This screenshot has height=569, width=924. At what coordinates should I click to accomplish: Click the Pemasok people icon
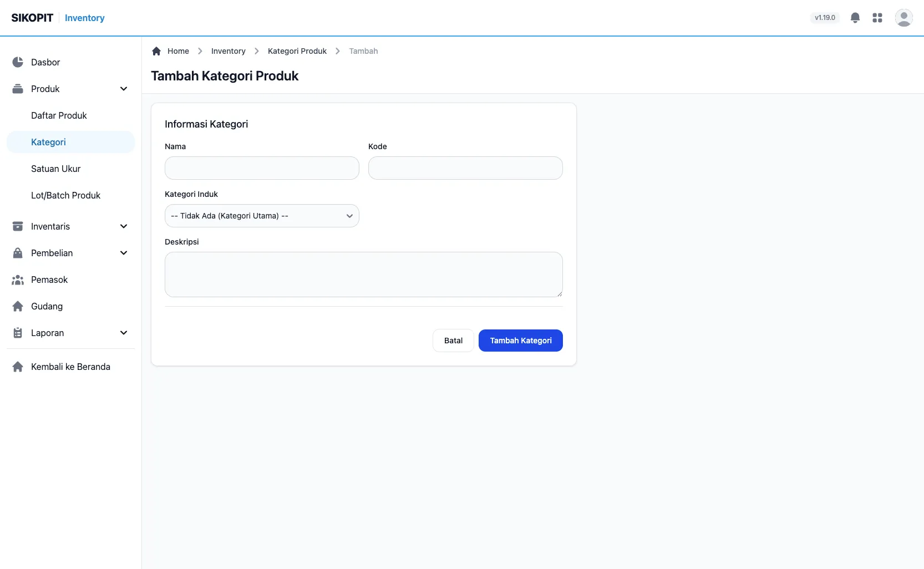coord(18,280)
